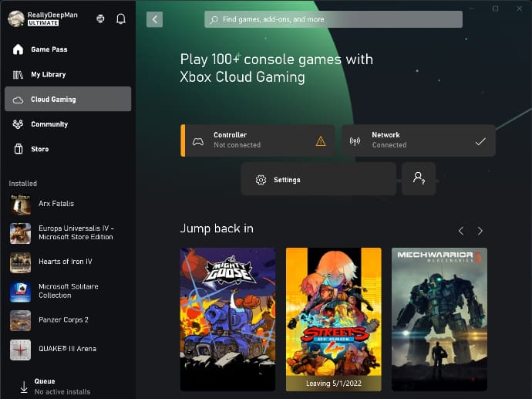Click the ULTIMATE membership badge

pos(43,23)
